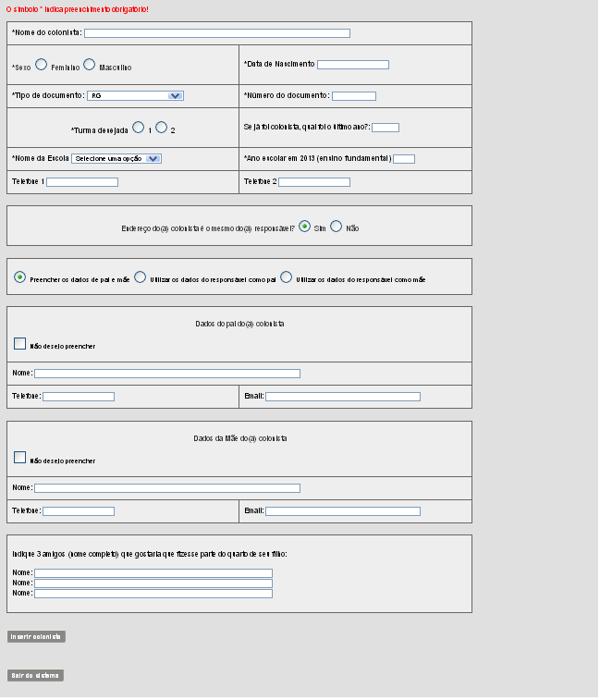Check Não desejo preencher under Dados da Mãe
This screenshot has width=600, height=700.
(19, 459)
